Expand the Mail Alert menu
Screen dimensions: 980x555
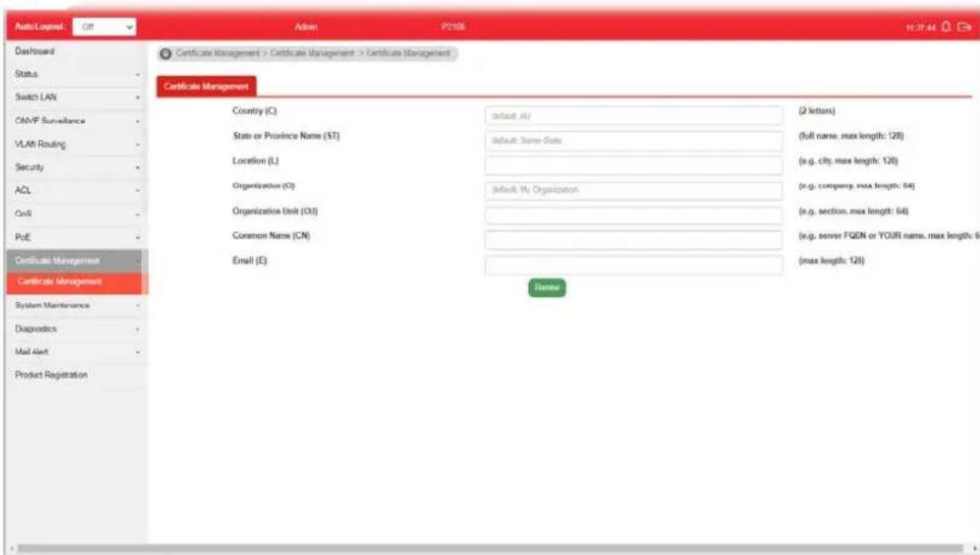tap(76, 351)
